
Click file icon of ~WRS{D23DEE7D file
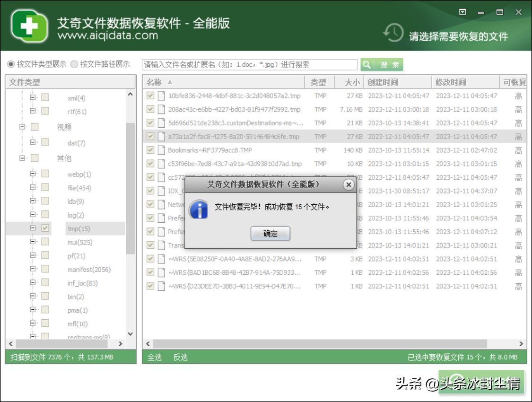click(162, 286)
